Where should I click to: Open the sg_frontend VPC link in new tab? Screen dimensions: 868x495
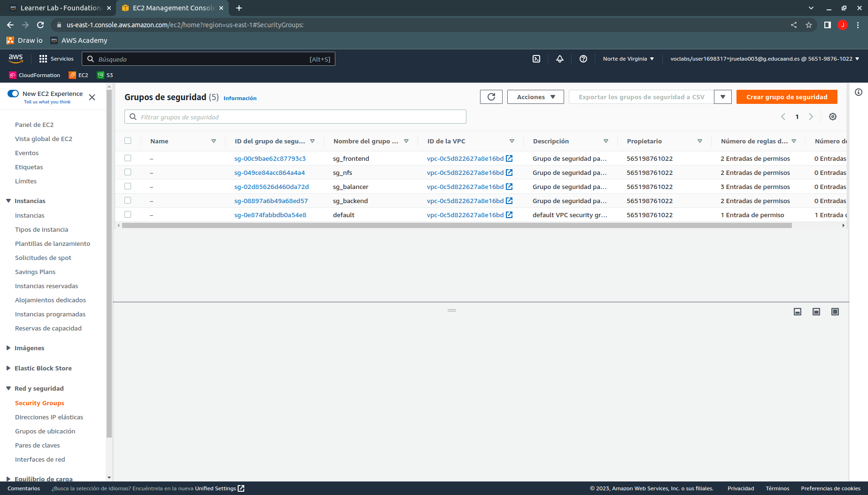(510, 158)
